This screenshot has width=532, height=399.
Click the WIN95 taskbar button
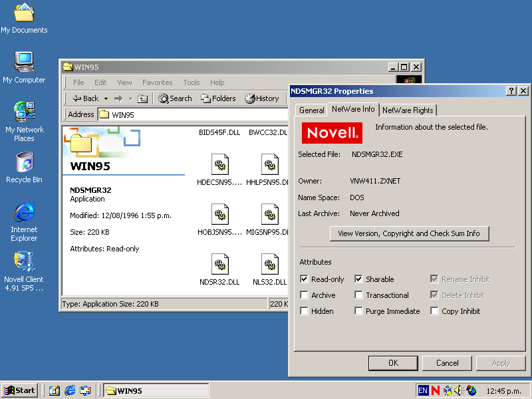pos(156,390)
